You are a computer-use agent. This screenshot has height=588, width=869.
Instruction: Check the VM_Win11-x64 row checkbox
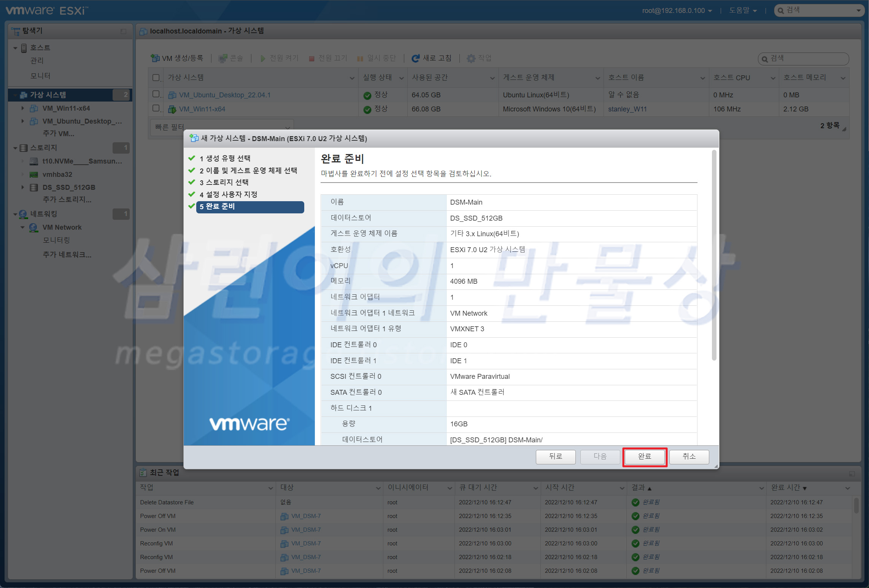(x=156, y=108)
